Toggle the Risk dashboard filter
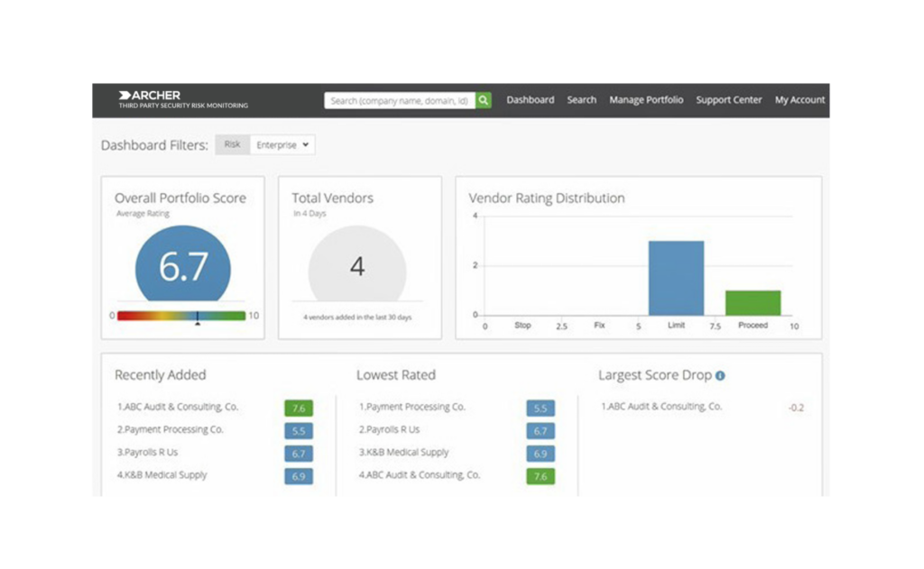Screen dimensions: 924x569 click(x=232, y=144)
